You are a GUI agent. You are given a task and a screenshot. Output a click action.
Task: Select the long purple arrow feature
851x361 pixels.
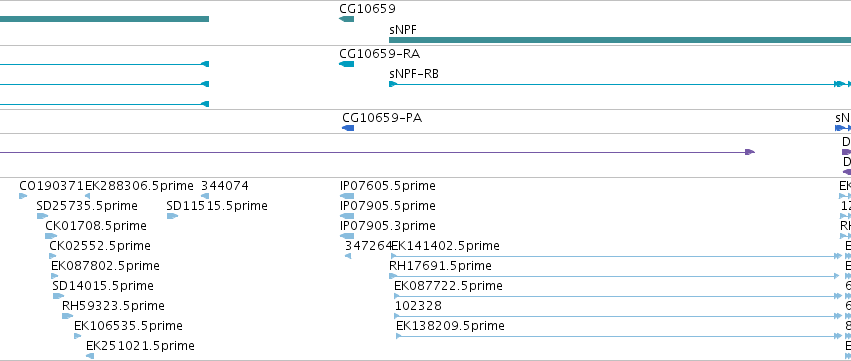pos(377,152)
